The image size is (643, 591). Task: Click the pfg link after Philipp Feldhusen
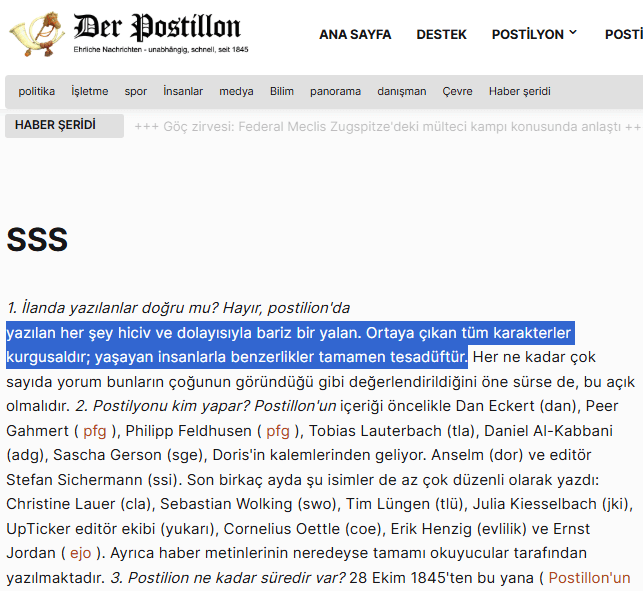[x=278, y=431]
